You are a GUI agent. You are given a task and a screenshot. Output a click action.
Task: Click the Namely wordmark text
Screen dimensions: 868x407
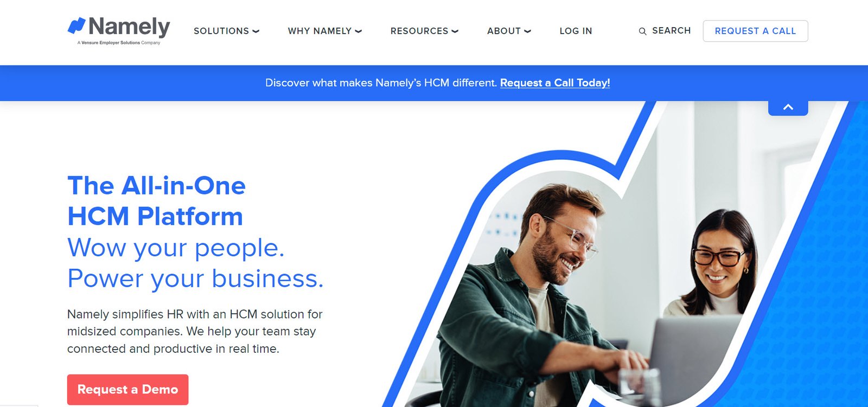[x=129, y=27]
